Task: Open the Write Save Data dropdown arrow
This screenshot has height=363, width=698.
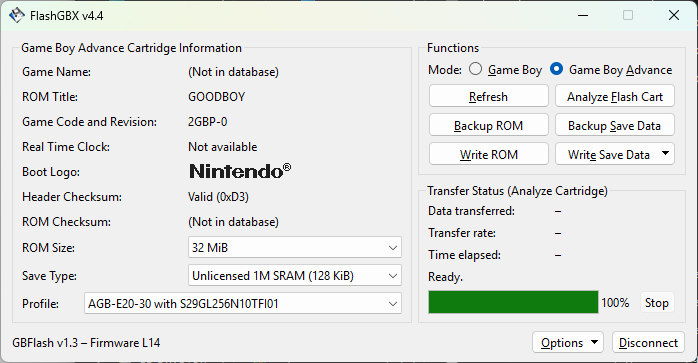Action: pyautogui.click(x=666, y=154)
